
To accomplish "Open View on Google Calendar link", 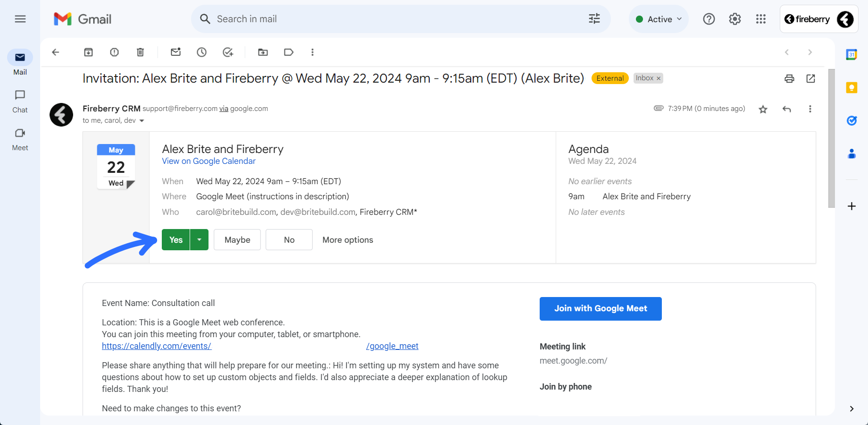I will (209, 161).
